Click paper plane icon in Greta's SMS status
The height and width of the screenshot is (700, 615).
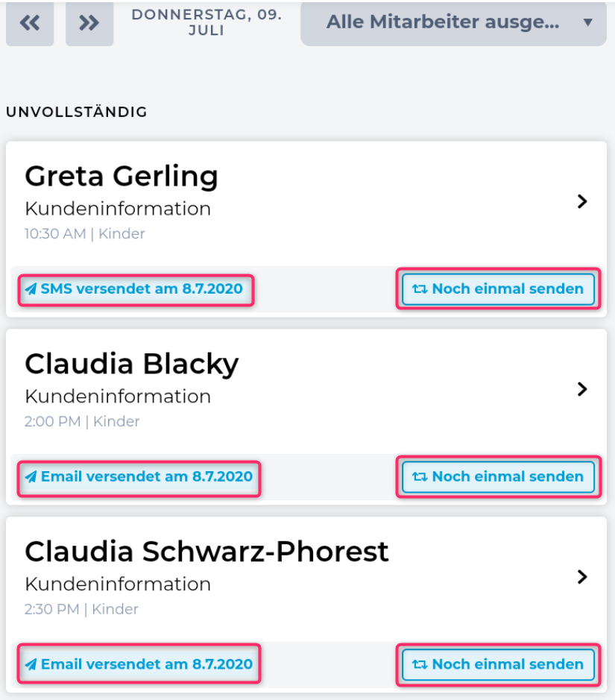tap(31, 289)
